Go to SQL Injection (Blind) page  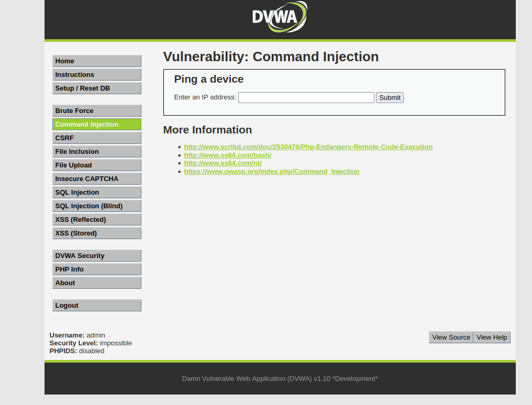97,206
